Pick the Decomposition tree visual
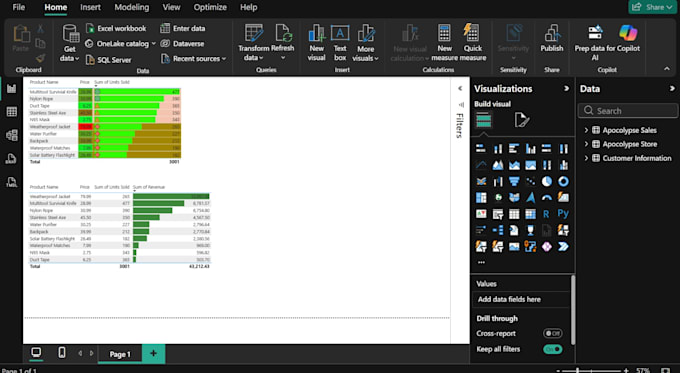Screen dimensions: 680x373 (497, 230)
